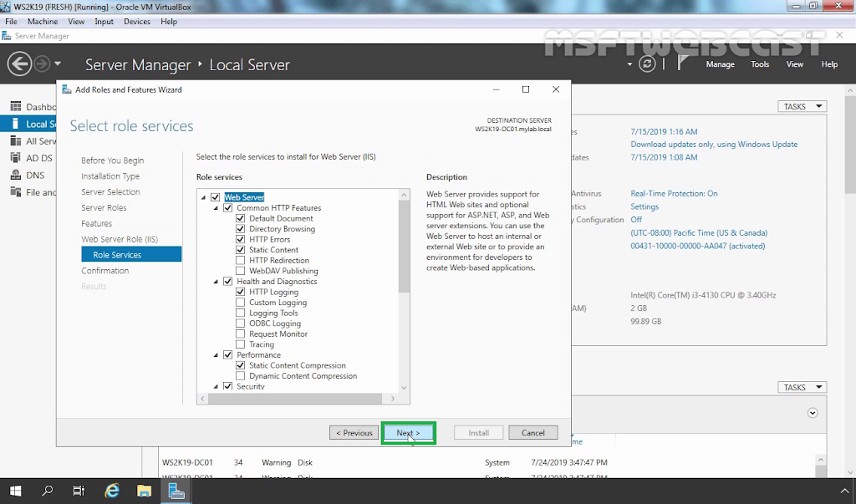This screenshot has height=504, width=856.
Task: Toggle the Web Server checkbox
Action: tap(215, 197)
